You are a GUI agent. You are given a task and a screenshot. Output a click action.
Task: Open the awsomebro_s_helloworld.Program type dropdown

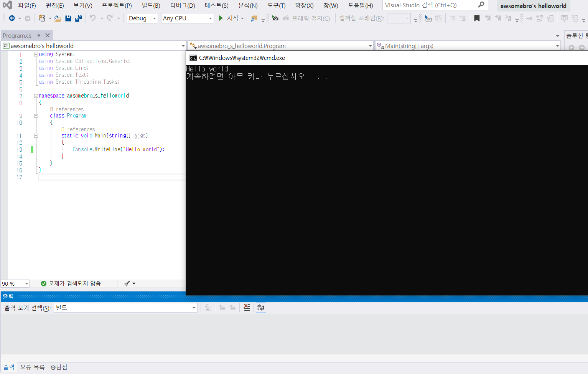click(281, 46)
